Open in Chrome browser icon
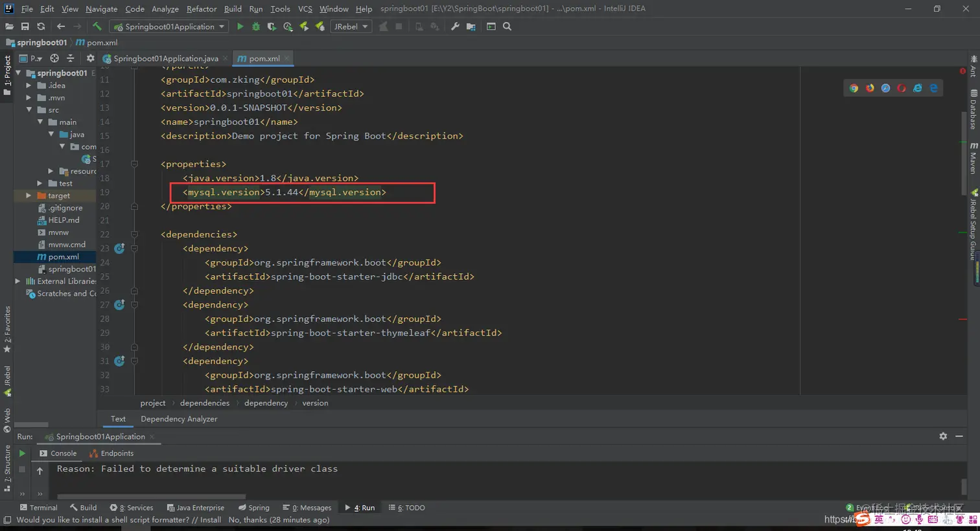 pos(854,88)
